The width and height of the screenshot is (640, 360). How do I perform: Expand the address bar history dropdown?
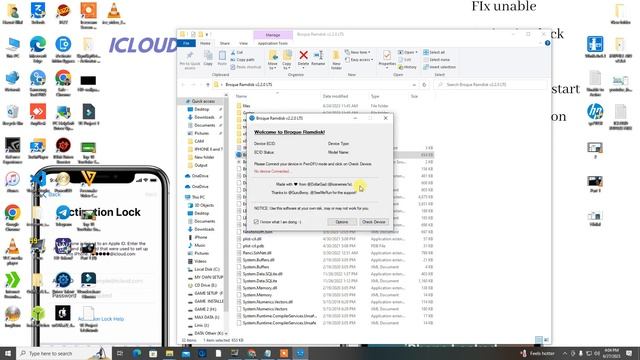click(x=414, y=84)
